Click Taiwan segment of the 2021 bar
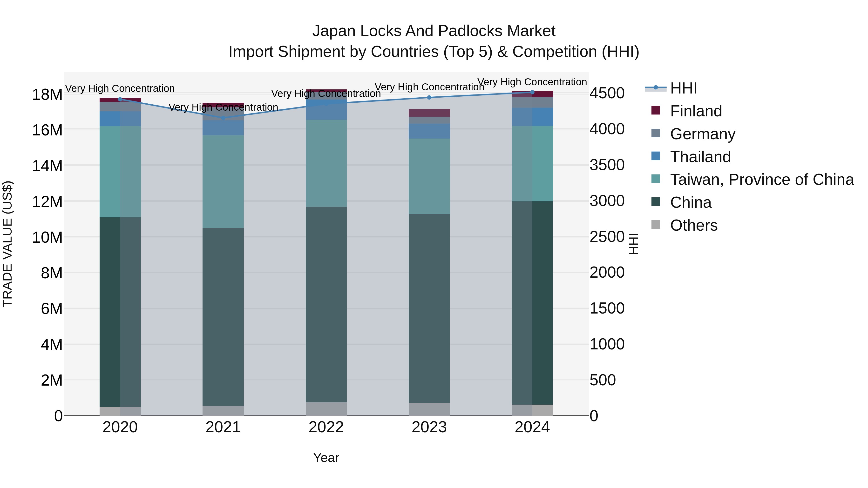The image size is (868, 488). [x=223, y=182]
